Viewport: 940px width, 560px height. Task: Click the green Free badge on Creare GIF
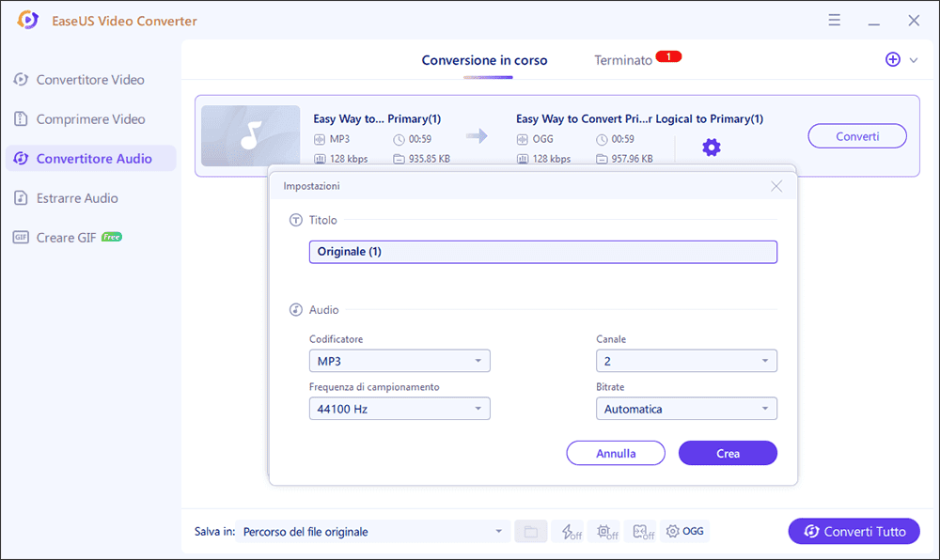click(112, 237)
